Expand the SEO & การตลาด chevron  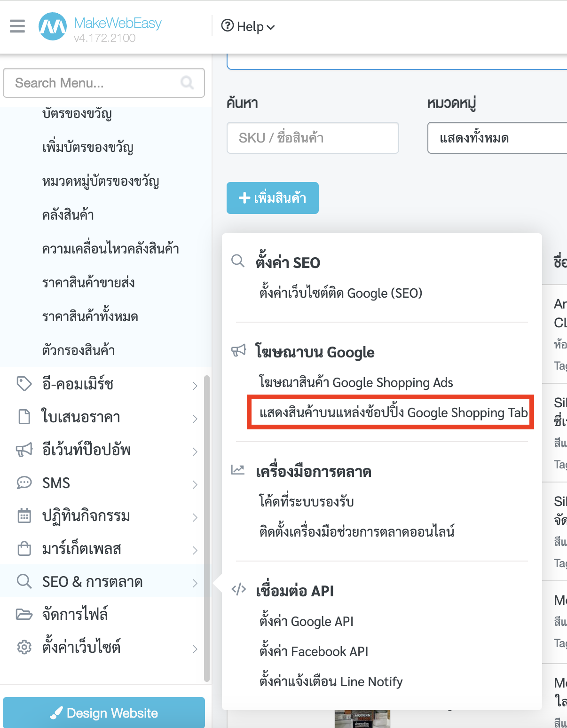click(x=195, y=583)
